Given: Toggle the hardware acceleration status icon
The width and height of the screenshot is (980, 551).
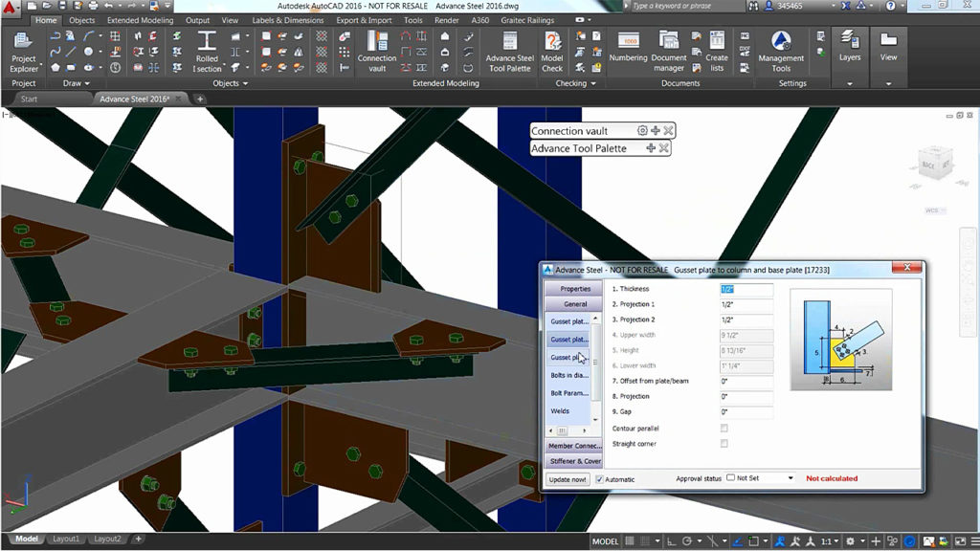Looking at the screenshot, I should [910, 541].
